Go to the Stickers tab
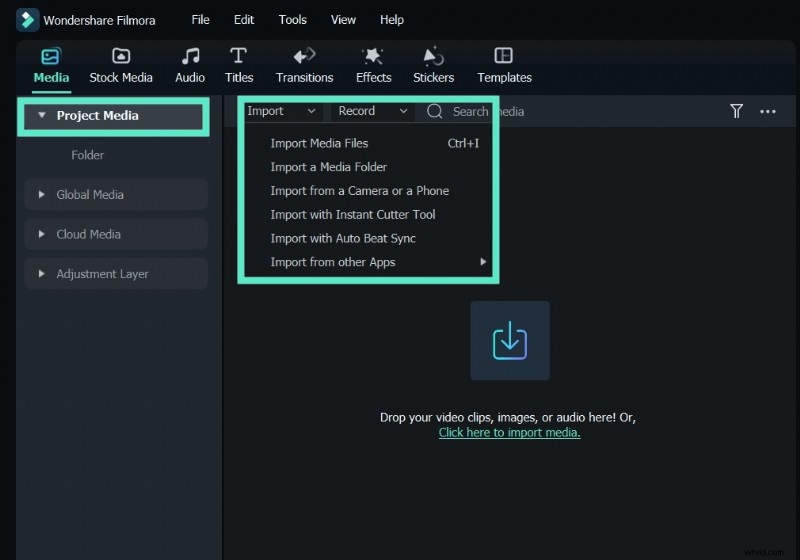 pos(433,65)
